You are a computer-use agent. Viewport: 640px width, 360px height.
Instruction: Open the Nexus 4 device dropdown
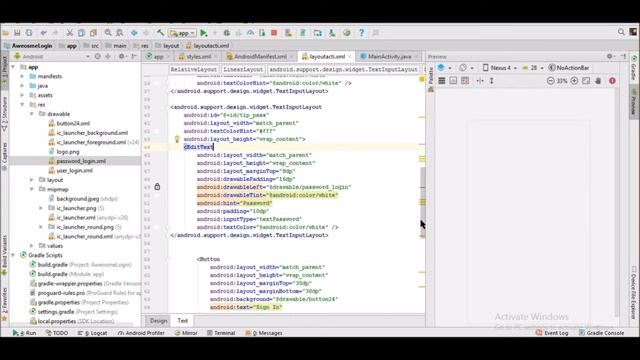pos(500,68)
